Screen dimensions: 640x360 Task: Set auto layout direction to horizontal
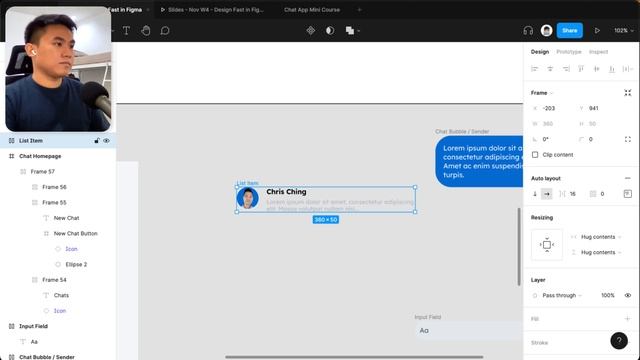pos(547,194)
